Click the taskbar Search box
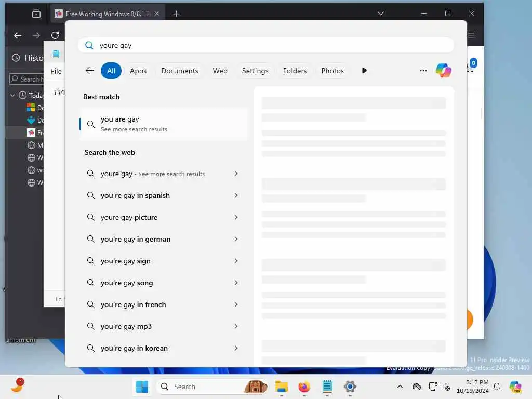This screenshot has width=532, height=399. coord(212,387)
